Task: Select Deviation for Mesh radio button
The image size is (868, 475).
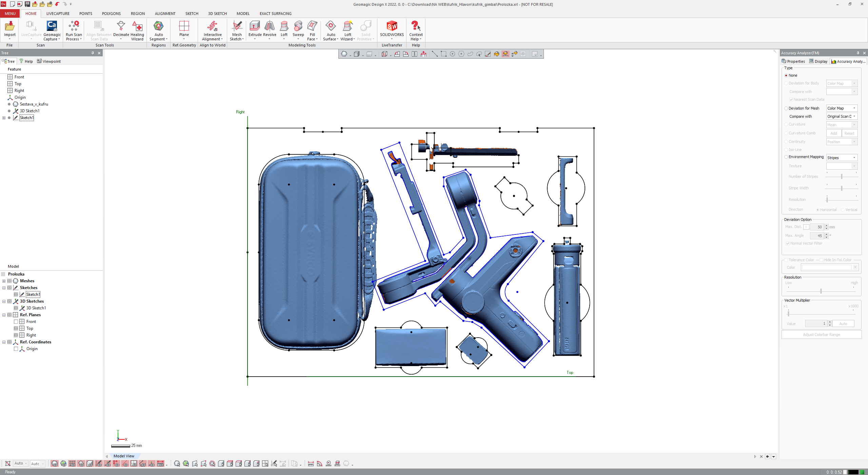Action: point(786,108)
